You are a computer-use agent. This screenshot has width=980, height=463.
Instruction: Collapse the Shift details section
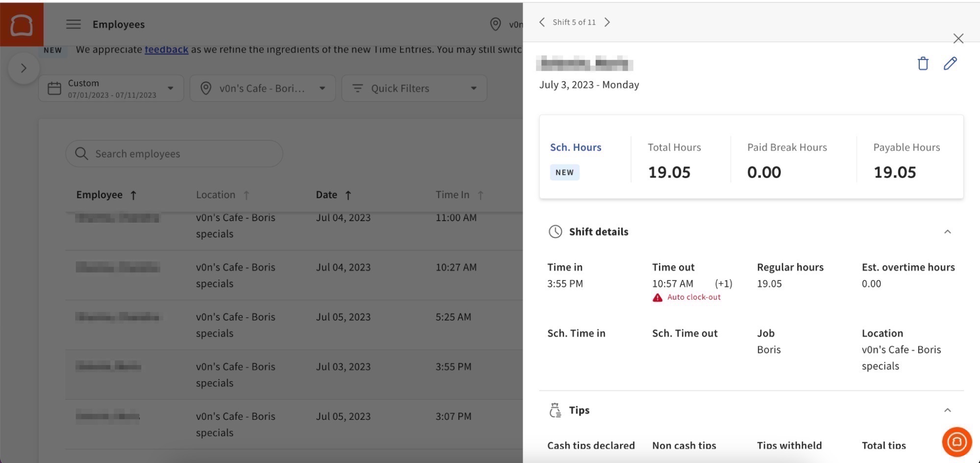pyautogui.click(x=948, y=231)
